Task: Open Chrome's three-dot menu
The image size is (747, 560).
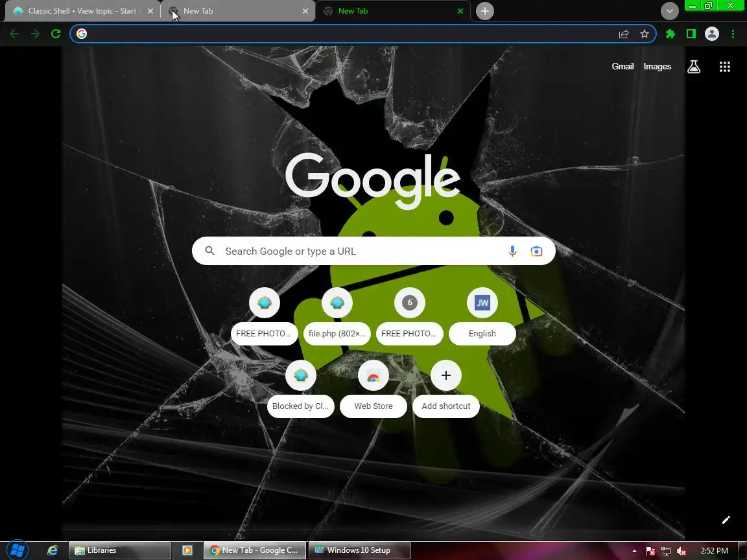Action: point(733,34)
